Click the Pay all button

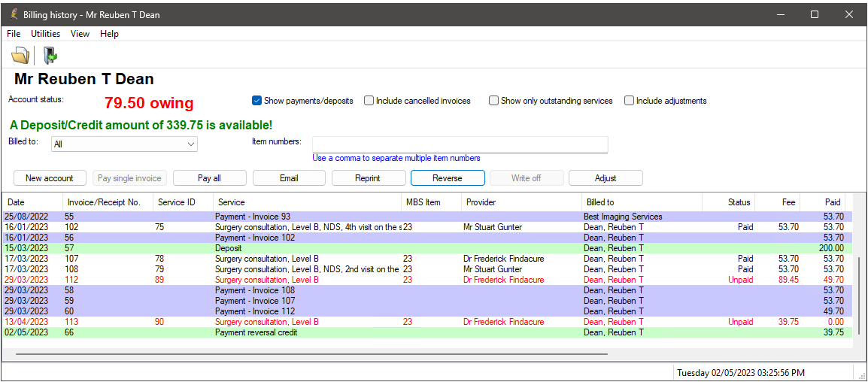click(209, 177)
